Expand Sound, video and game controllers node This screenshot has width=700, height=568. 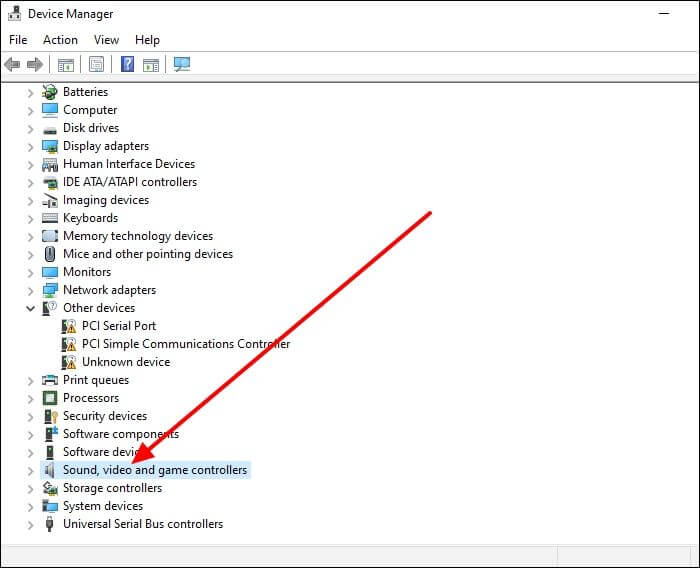pyautogui.click(x=30, y=471)
